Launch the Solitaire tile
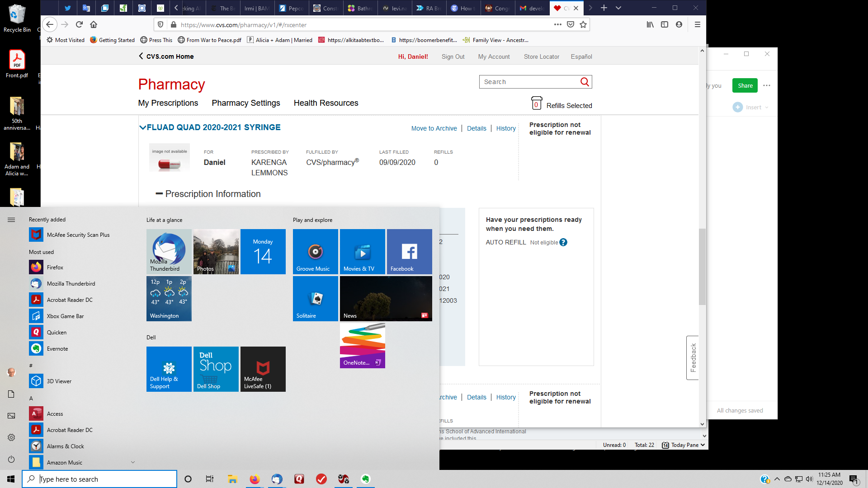Image resolution: width=868 pixels, height=488 pixels. (x=315, y=299)
